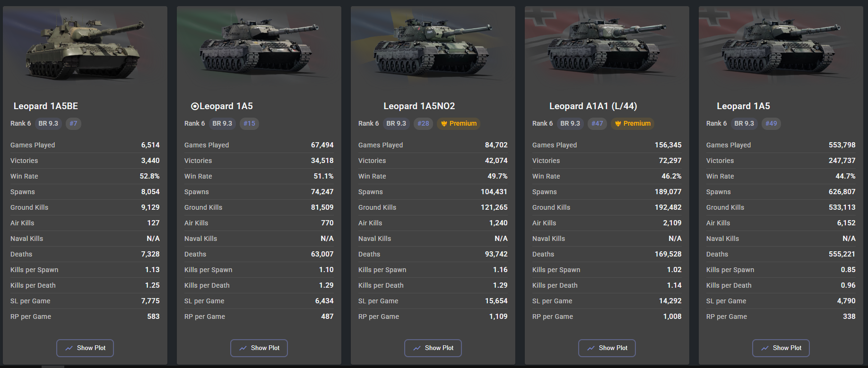This screenshot has width=868, height=368.
Task: Click the #7 ranking badge
Action: pos(73,124)
